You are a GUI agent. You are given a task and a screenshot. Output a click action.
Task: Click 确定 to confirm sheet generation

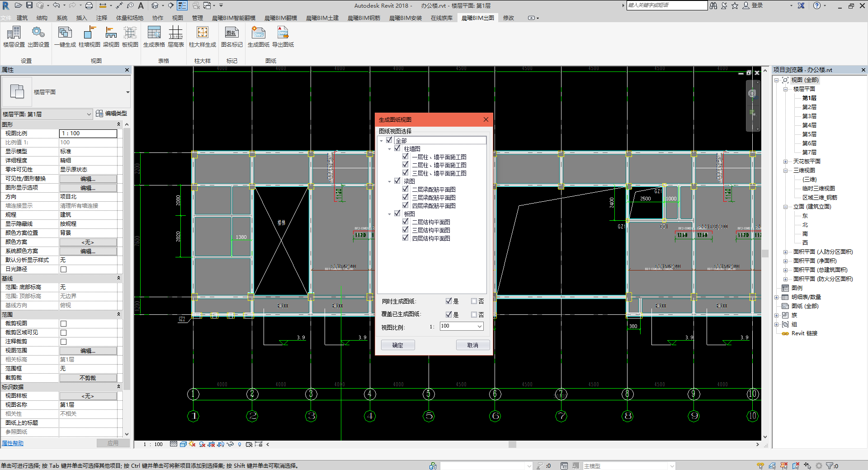398,345
